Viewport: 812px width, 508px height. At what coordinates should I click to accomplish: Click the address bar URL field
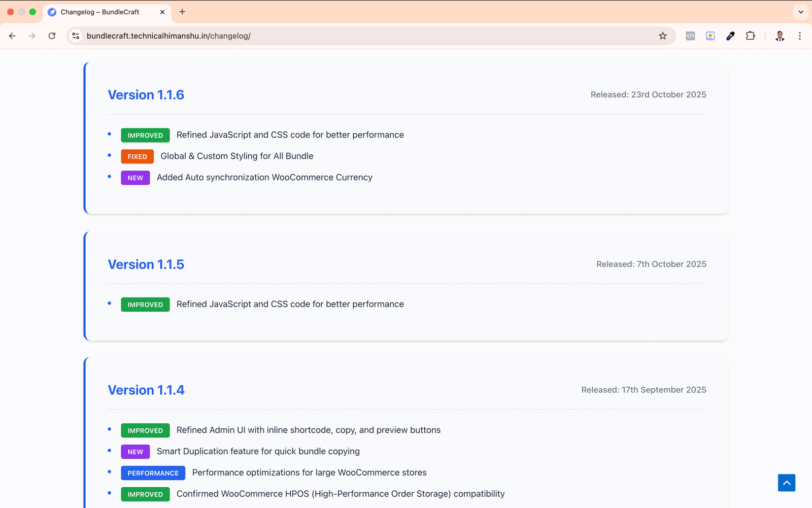coord(355,36)
